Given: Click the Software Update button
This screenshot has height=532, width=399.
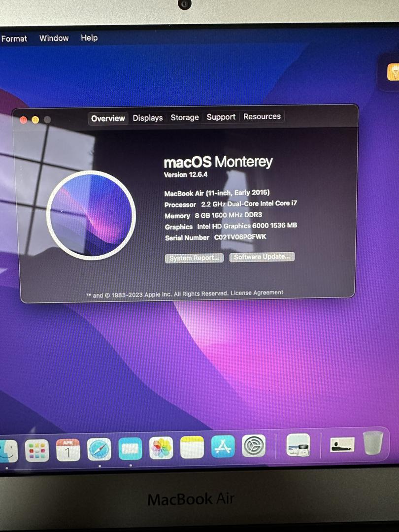Looking at the screenshot, I should coord(262,257).
